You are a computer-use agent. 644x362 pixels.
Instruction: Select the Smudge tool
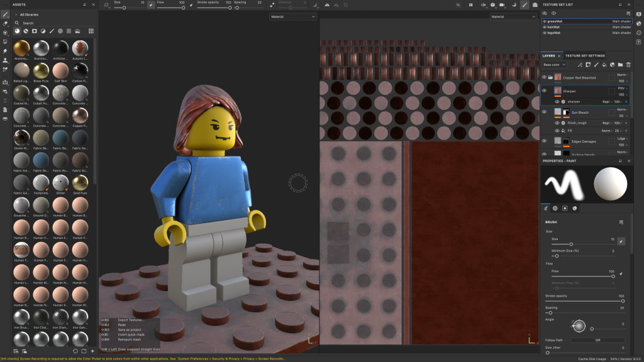coord(5,51)
